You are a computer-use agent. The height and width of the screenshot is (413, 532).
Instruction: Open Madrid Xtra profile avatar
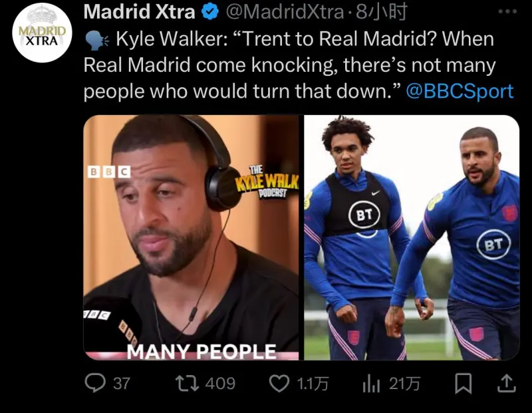point(42,33)
